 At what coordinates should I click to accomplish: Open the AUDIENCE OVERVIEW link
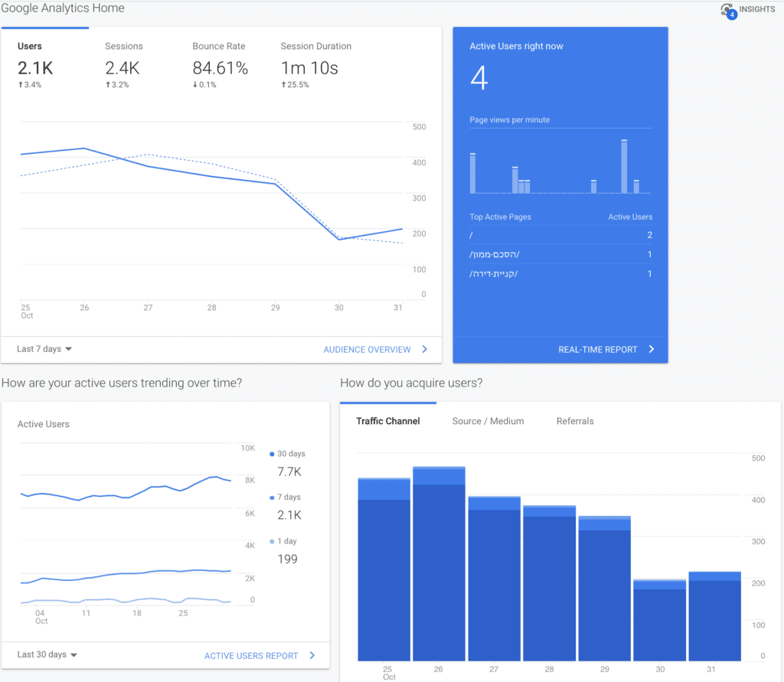tap(367, 350)
